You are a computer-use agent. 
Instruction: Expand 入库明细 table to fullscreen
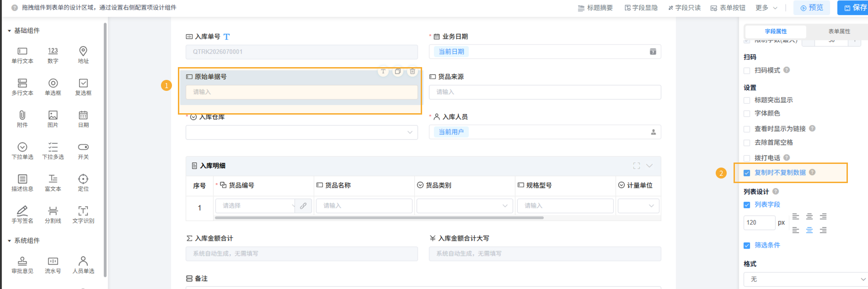tap(637, 166)
